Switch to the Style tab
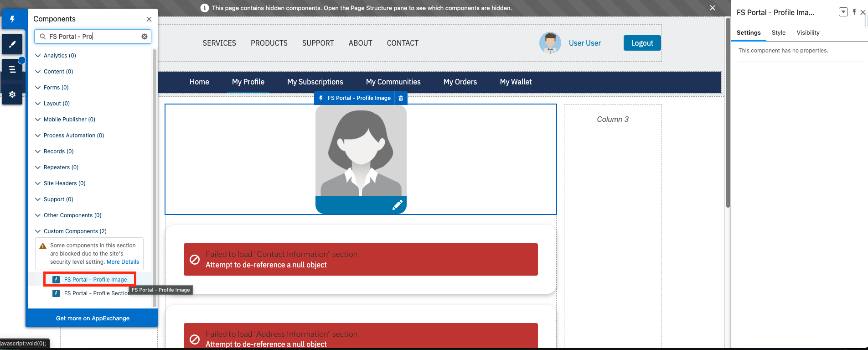Image resolution: width=868 pixels, height=350 pixels. click(x=779, y=33)
